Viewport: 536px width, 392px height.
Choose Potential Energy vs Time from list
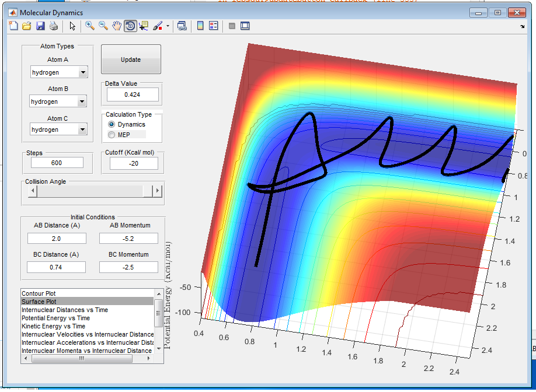55,318
